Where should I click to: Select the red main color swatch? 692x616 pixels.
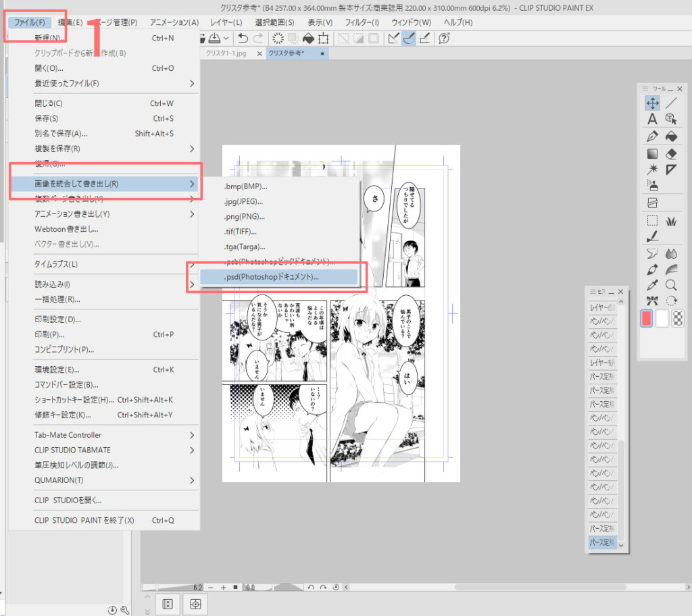(x=646, y=318)
